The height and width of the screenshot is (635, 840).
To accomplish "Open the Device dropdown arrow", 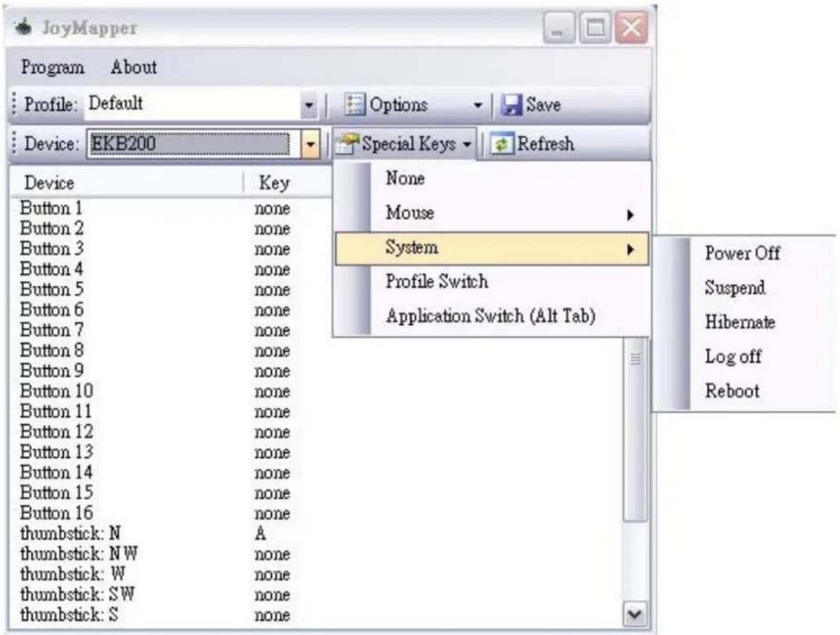I will (x=312, y=145).
